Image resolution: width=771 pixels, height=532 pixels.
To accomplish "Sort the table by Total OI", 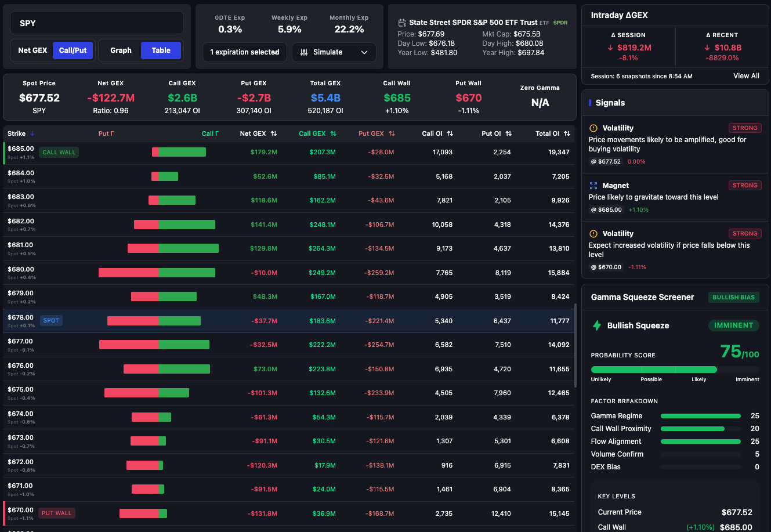I will point(568,133).
